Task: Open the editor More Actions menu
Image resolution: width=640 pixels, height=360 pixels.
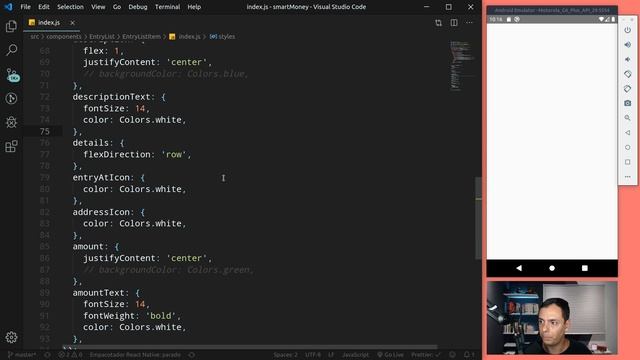Action: point(469,23)
